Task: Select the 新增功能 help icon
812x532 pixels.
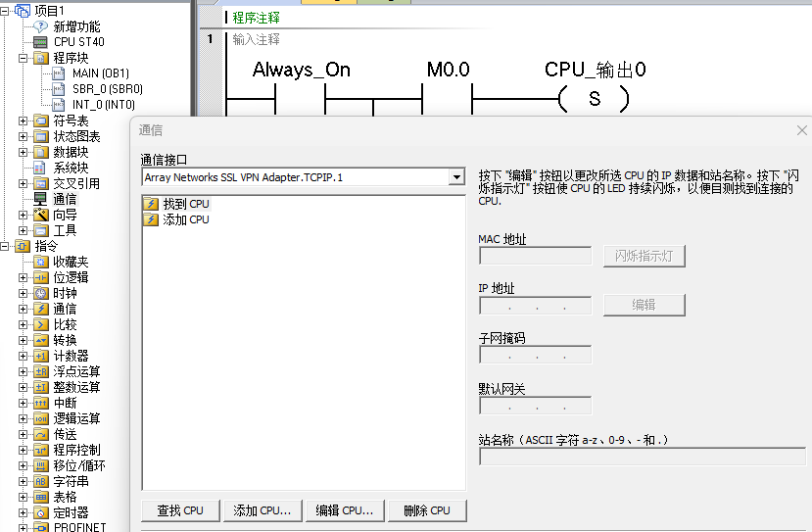Action: [40, 26]
